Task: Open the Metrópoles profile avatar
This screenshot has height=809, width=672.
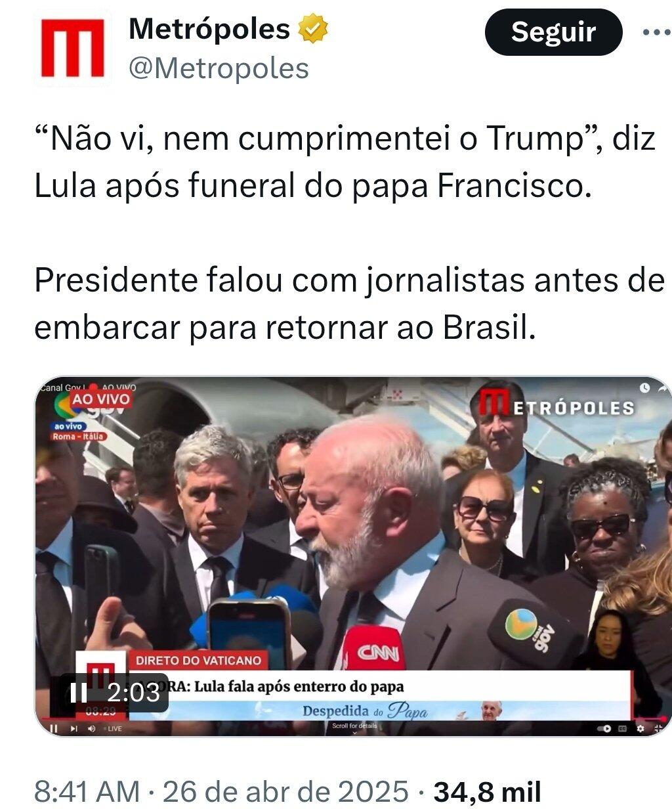Action: click(73, 49)
